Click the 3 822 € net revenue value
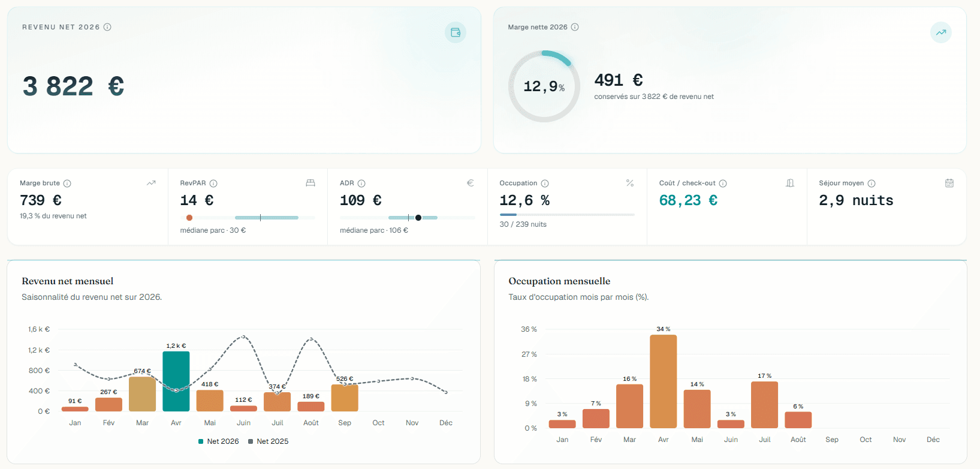Screen dimensions: 980x469 pos(73,86)
